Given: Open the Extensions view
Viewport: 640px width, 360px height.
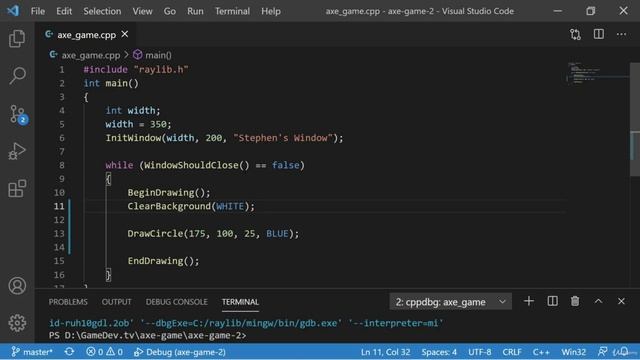Looking at the screenshot, I should click(17, 188).
